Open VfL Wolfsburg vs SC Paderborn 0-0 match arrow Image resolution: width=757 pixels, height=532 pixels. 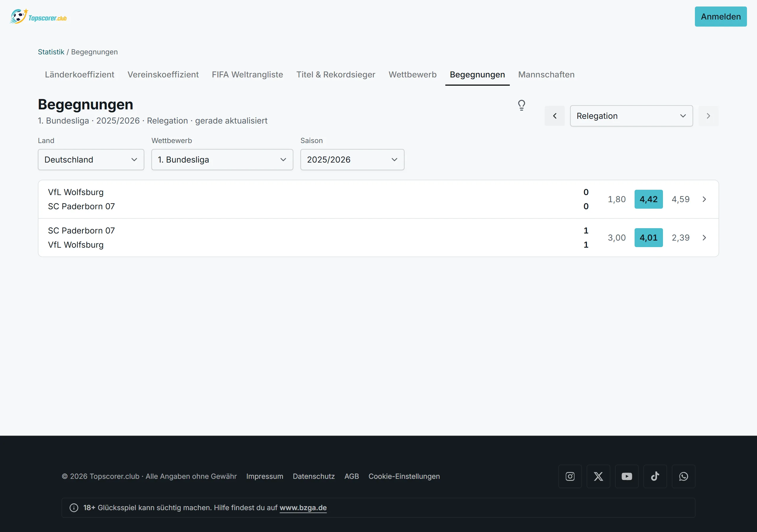tap(704, 199)
